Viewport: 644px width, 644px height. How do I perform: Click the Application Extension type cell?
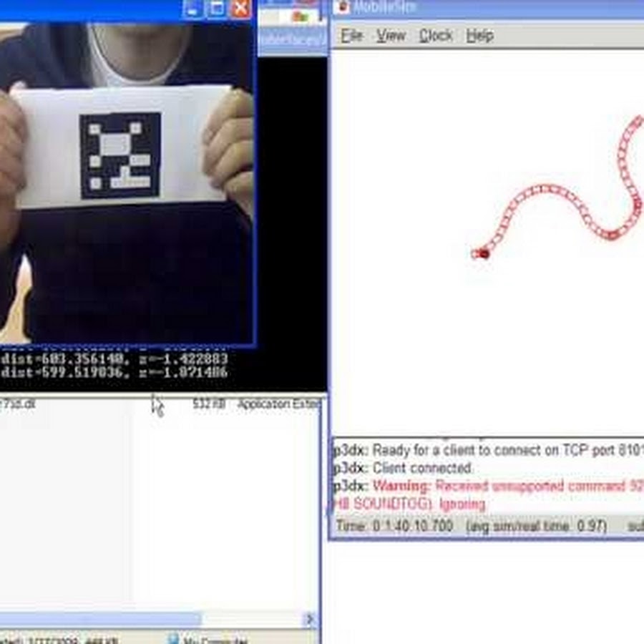279,404
